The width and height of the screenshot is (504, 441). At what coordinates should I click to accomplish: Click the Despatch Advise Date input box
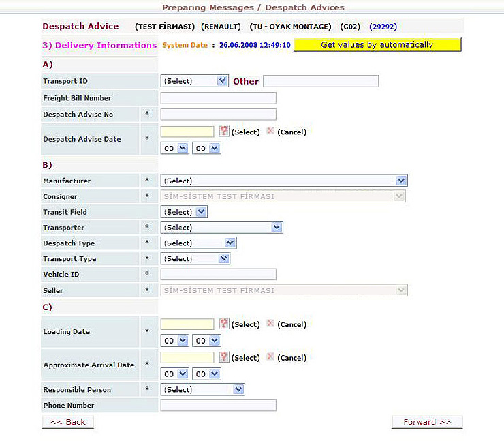pos(187,132)
